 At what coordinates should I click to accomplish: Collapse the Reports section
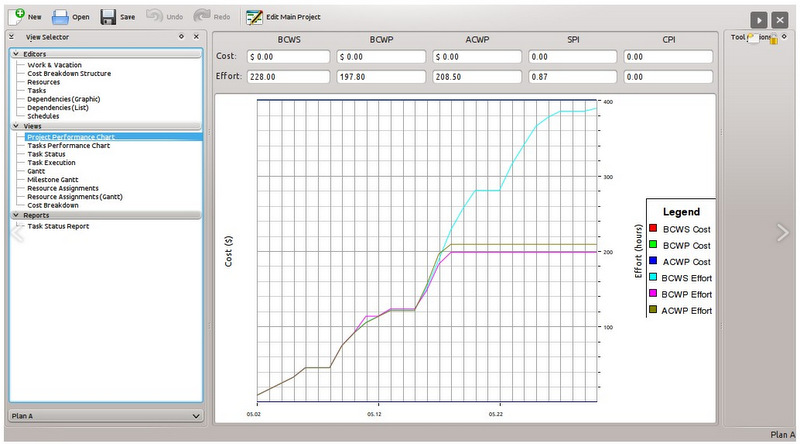coord(16,215)
